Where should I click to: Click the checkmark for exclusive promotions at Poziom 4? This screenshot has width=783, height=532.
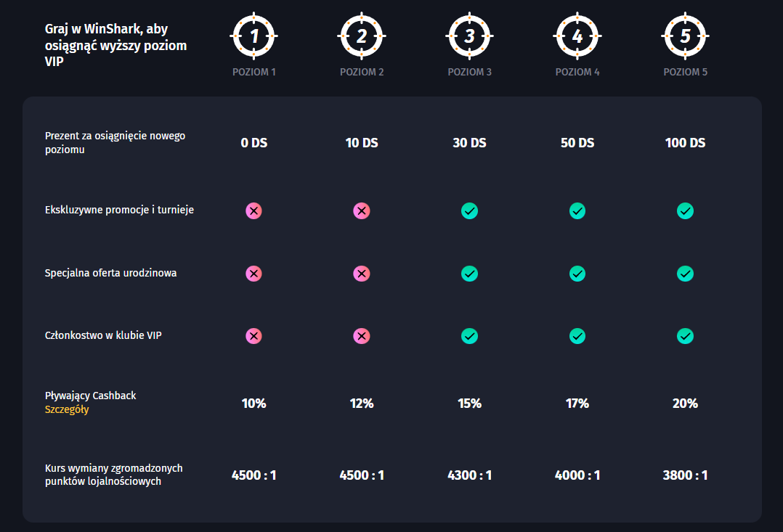click(577, 210)
